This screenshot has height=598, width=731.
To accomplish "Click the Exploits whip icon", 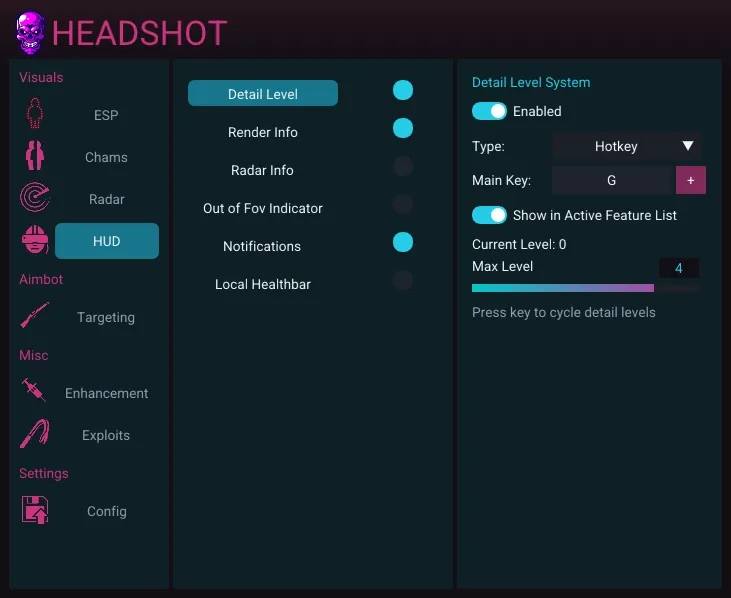I will [x=35, y=435].
